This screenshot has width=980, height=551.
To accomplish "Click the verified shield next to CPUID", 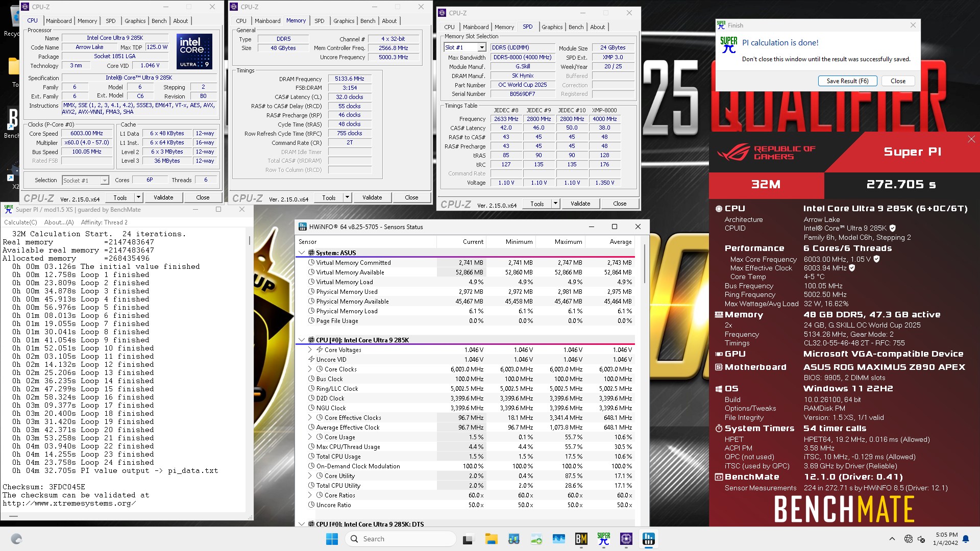I will [892, 229].
